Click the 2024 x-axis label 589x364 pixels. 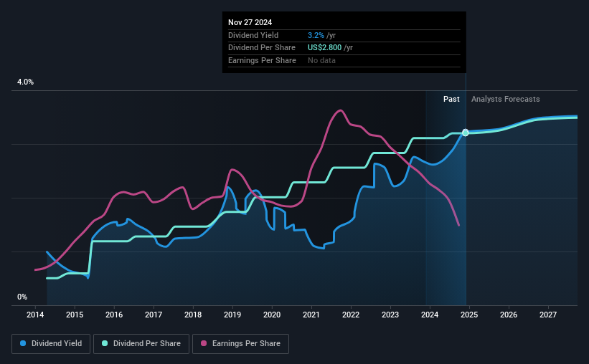click(429, 315)
